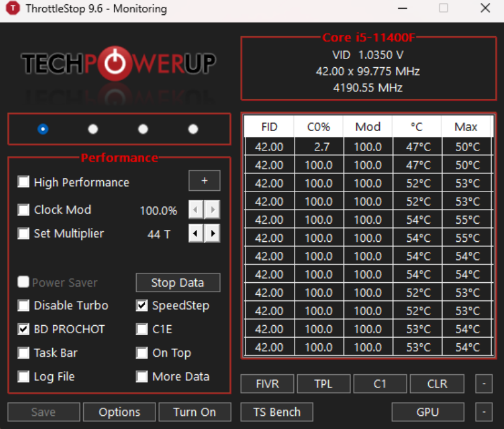This screenshot has height=429, width=504.
Task: Click the minus button next to CLR
Action: (484, 384)
